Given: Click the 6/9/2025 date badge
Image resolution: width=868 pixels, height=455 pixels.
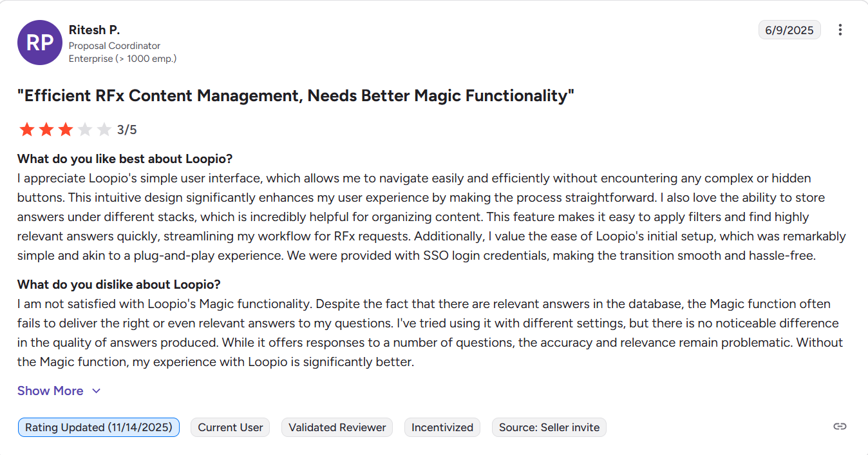Looking at the screenshot, I should click(789, 30).
